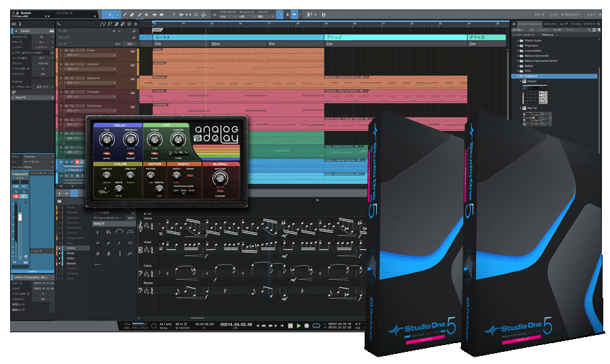The image size is (610, 364).
Task: Add a marker with the plus icon
Action: (x=114, y=31)
